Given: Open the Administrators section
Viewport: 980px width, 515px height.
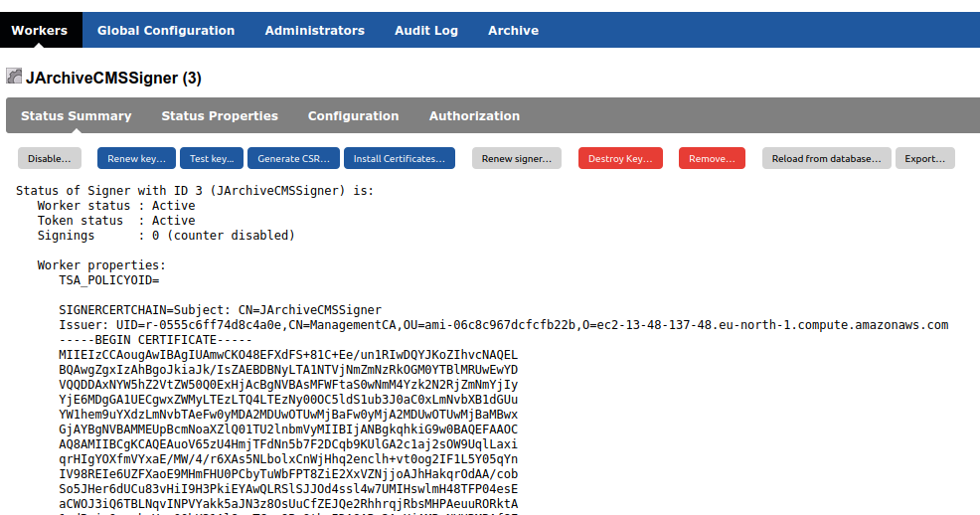Looking at the screenshot, I should 314,30.
